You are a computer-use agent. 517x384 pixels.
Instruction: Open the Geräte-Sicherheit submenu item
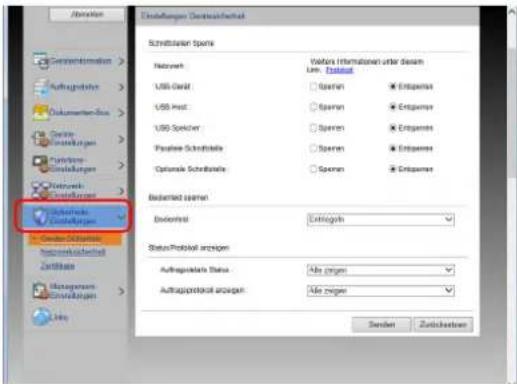[75, 239]
